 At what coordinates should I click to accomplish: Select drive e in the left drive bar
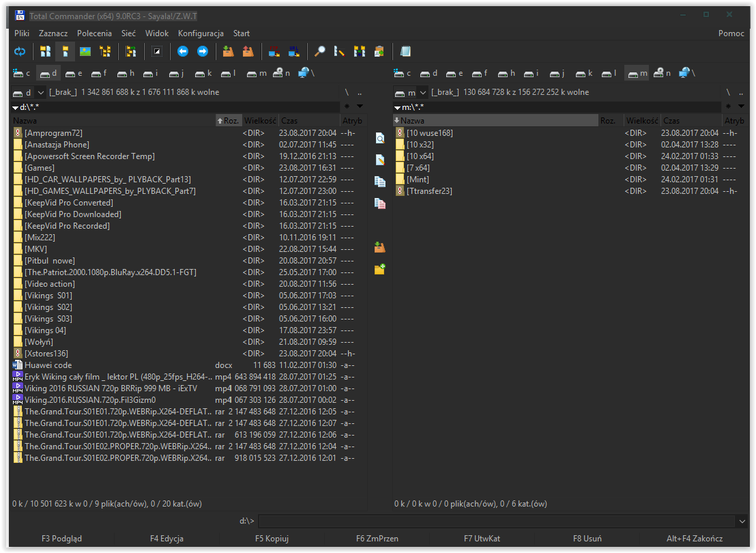pos(74,73)
